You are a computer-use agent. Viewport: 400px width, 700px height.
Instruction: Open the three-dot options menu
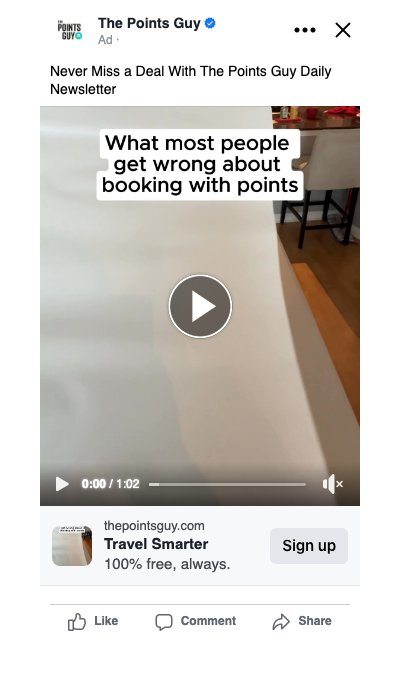tap(305, 30)
